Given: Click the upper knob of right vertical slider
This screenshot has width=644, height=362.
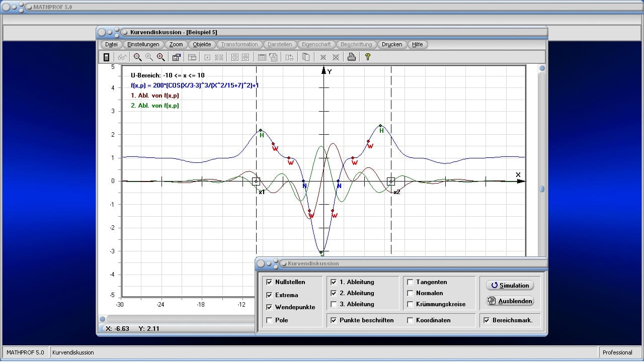Looking at the screenshot, I should [542, 68].
